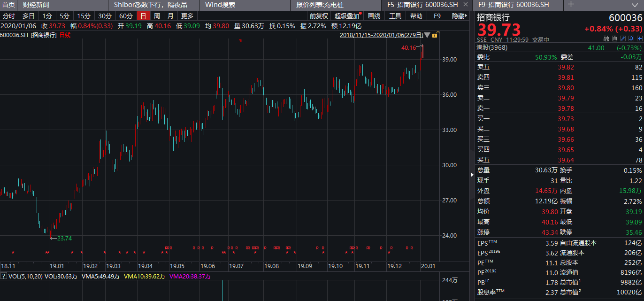Viewport: 644px width, 301px height.
Task: Select the 60分 period button
Action: pyautogui.click(x=126, y=16)
